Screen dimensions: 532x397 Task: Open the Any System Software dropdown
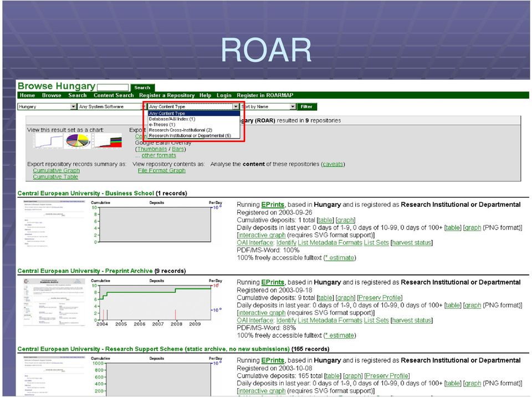[x=111, y=106]
